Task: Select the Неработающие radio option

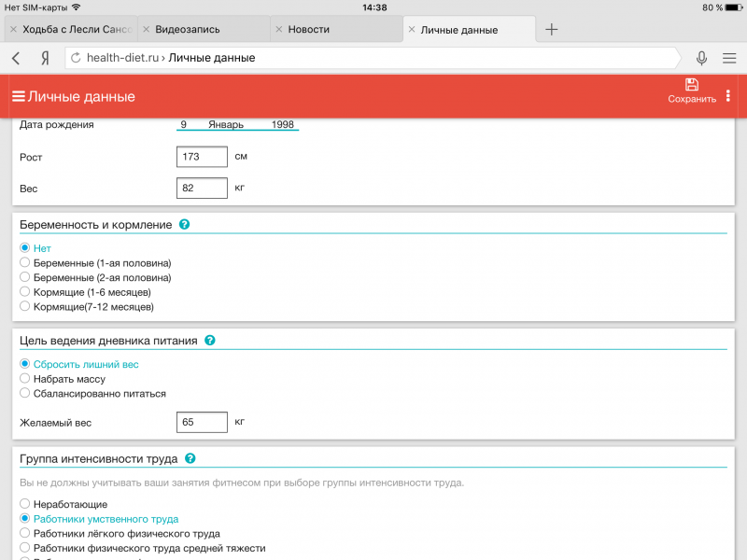Action: pos(25,504)
